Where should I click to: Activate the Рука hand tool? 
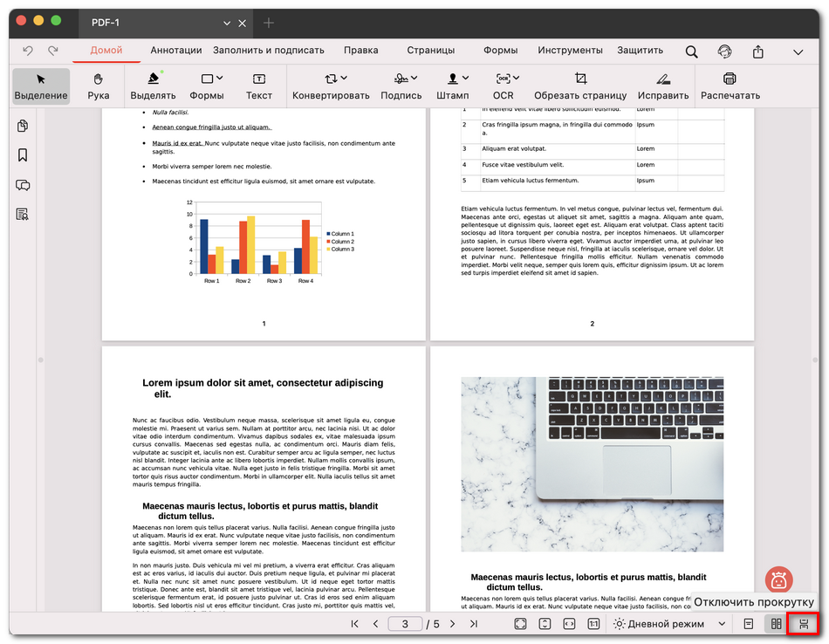point(99,86)
